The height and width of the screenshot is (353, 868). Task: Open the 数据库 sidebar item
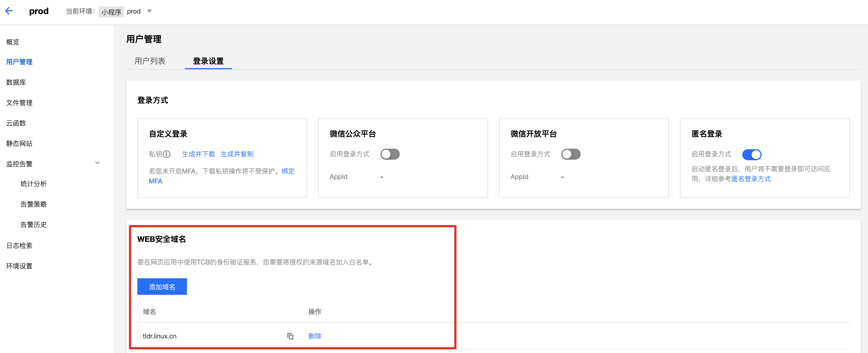click(x=16, y=82)
